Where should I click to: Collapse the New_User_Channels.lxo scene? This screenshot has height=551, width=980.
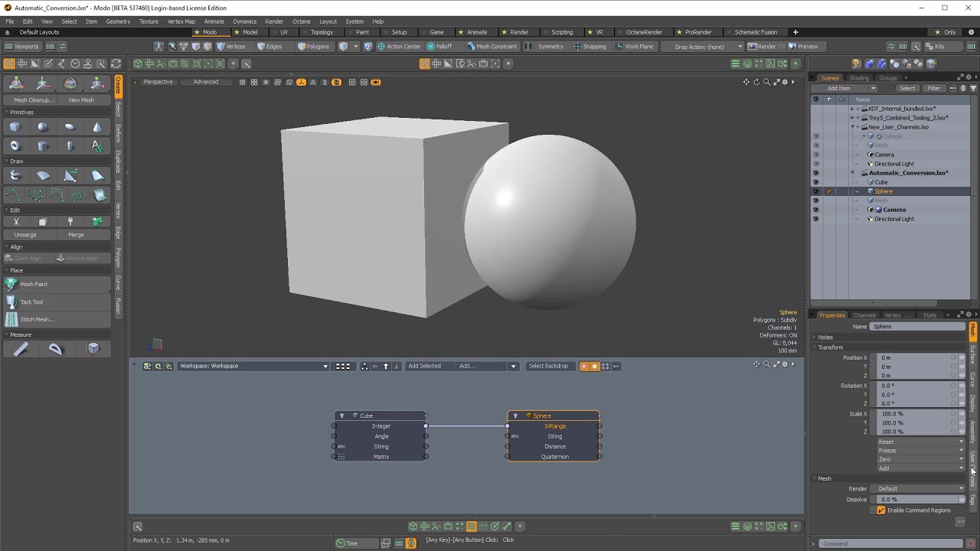coord(853,127)
